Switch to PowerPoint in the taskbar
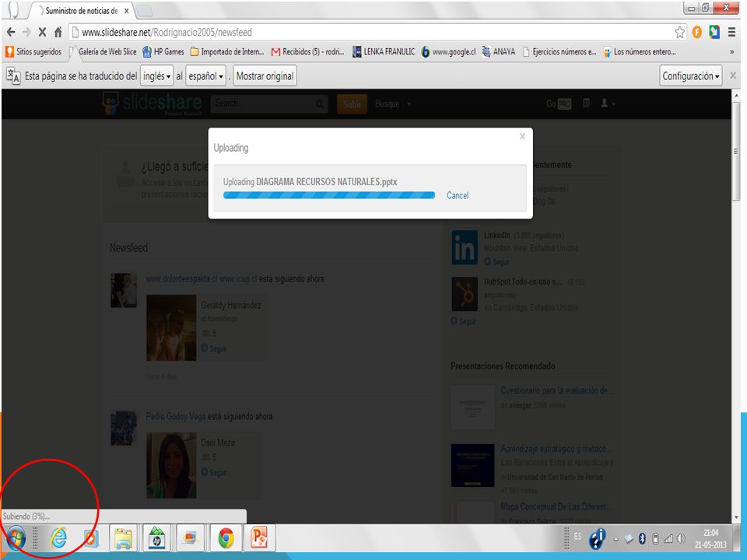Screen dimensions: 747x560 [x=259, y=538]
